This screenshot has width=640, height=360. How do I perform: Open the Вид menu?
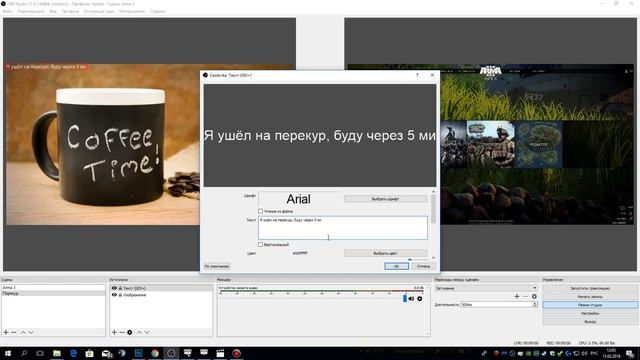[53, 11]
